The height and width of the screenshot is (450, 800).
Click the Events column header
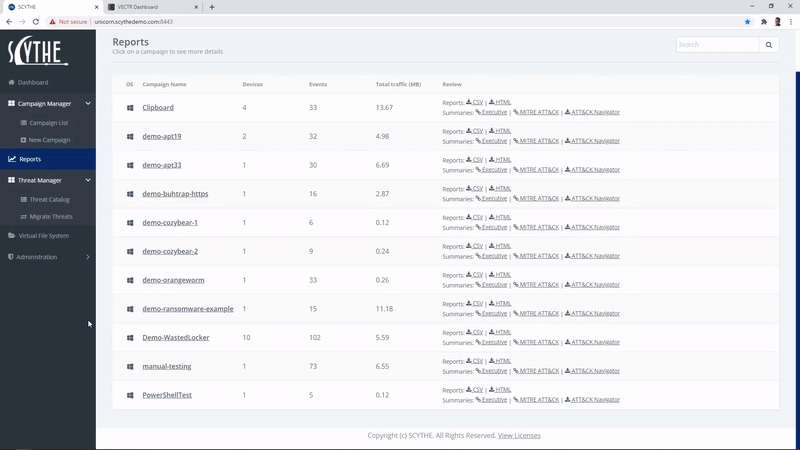tap(318, 84)
